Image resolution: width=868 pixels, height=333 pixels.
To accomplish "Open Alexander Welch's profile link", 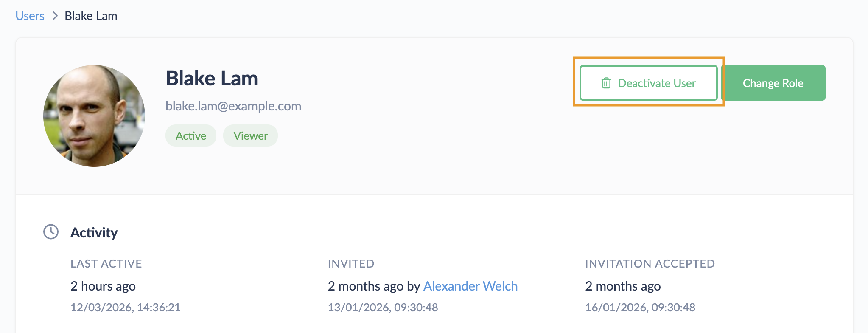I will [470, 286].
